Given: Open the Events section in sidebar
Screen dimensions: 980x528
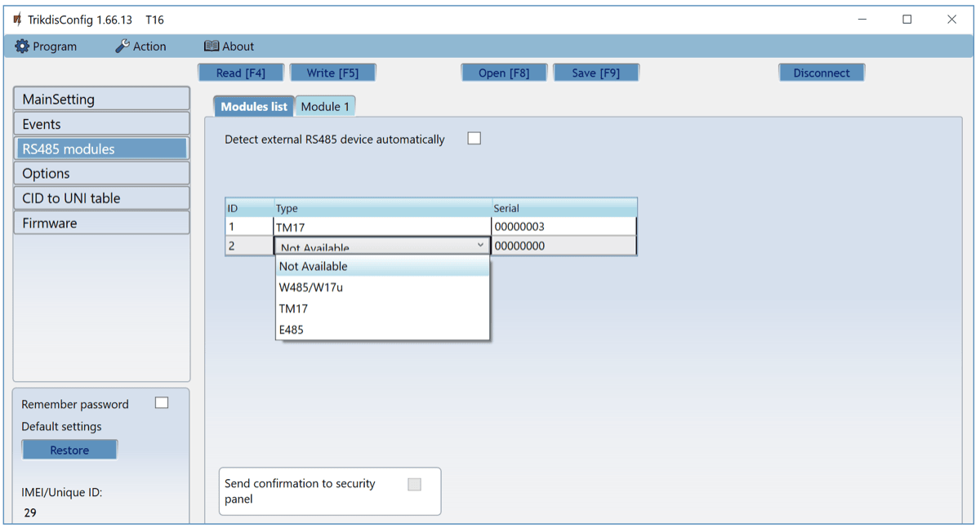Looking at the screenshot, I should pos(101,124).
